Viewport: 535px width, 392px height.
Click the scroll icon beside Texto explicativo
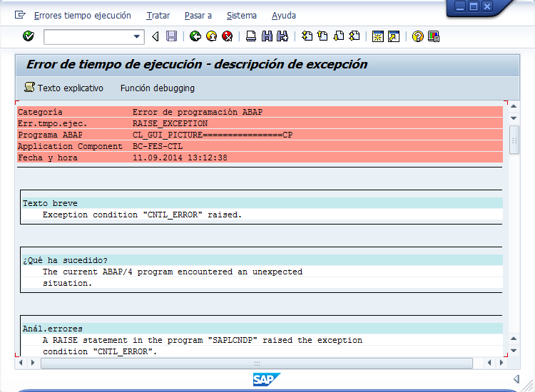point(29,87)
